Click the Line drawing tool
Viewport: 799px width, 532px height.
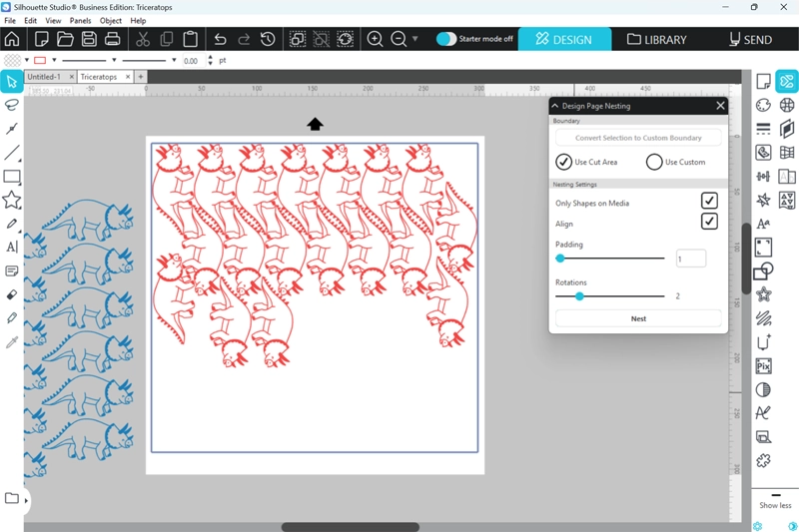click(12, 153)
